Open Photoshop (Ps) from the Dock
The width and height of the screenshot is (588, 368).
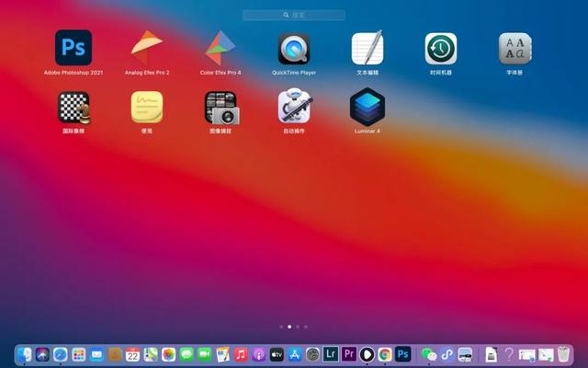click(402, 353)
